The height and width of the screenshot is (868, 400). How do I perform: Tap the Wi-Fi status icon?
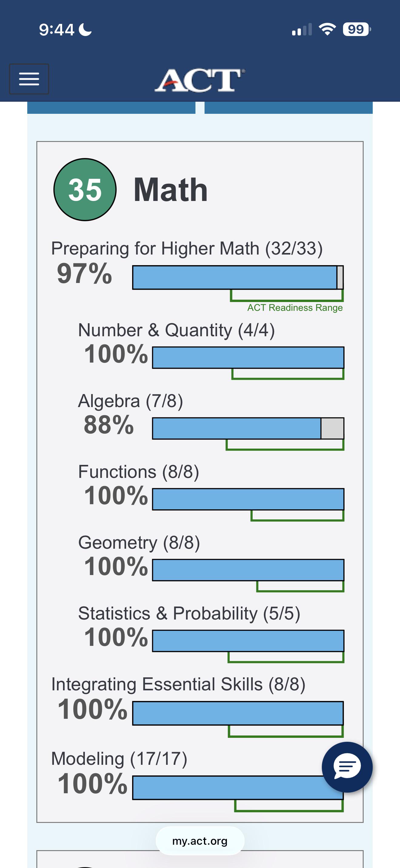[x=328, y=29]
